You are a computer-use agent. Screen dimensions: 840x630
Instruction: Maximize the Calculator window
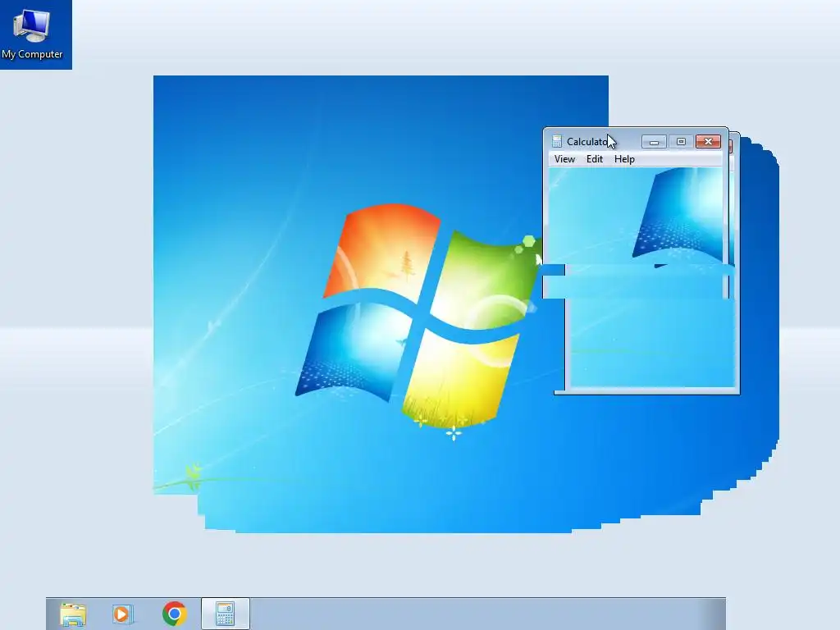(681, 141)
